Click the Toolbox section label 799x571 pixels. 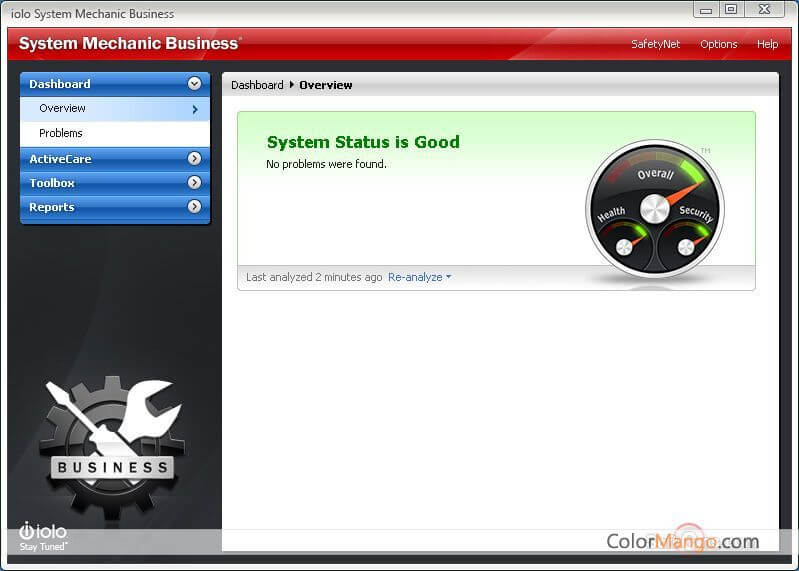click(x=52, y=183)
